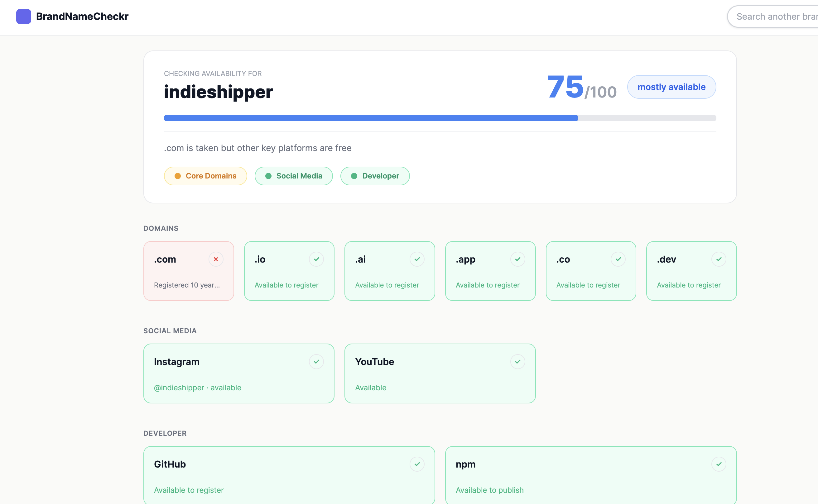
Task: Click the .app domain label
Action: click(x=465, y=260)
